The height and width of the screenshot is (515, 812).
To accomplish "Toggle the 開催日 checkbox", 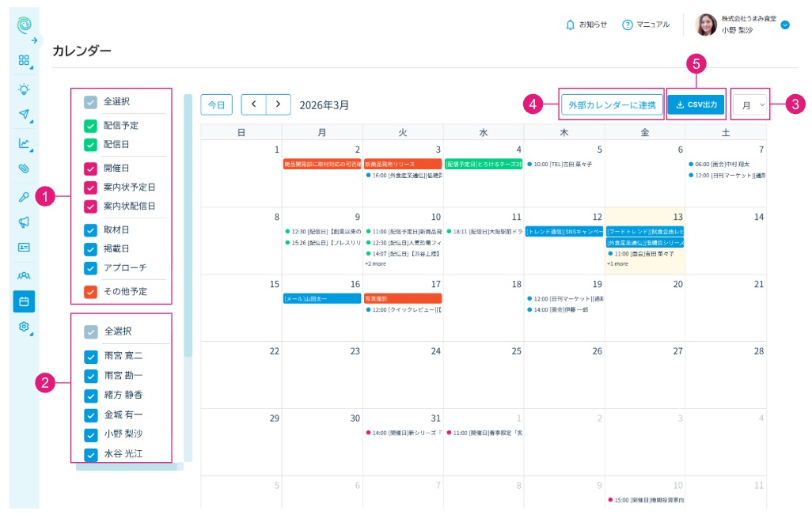I will coord(90,169).
